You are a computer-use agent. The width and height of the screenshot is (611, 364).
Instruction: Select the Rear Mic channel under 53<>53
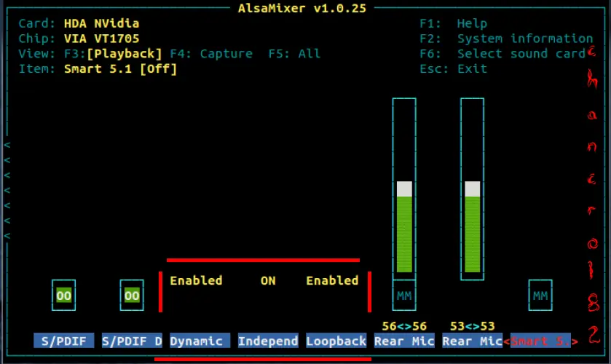(x=473, y=341)
